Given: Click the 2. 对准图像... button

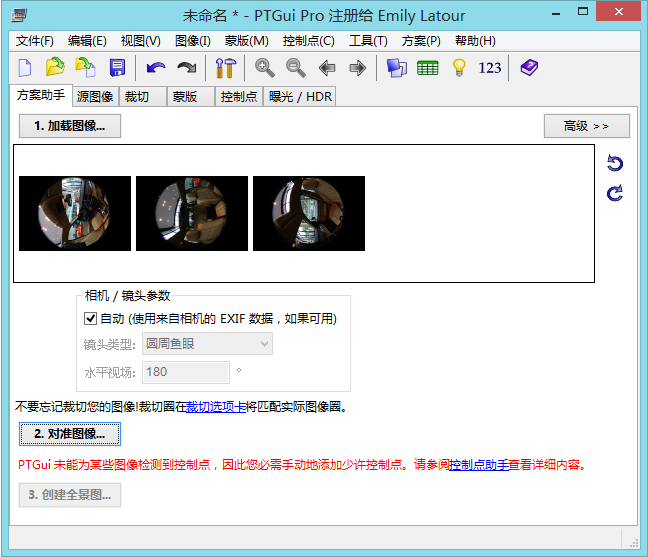Looking at the screenshot, I should click(70, 434).
